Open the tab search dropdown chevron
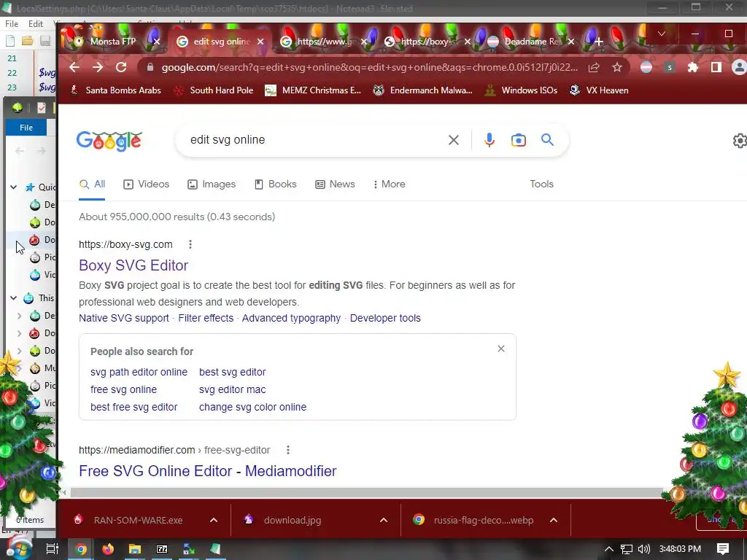This screenshot has width=747, height=560. [x=661, y=34]
